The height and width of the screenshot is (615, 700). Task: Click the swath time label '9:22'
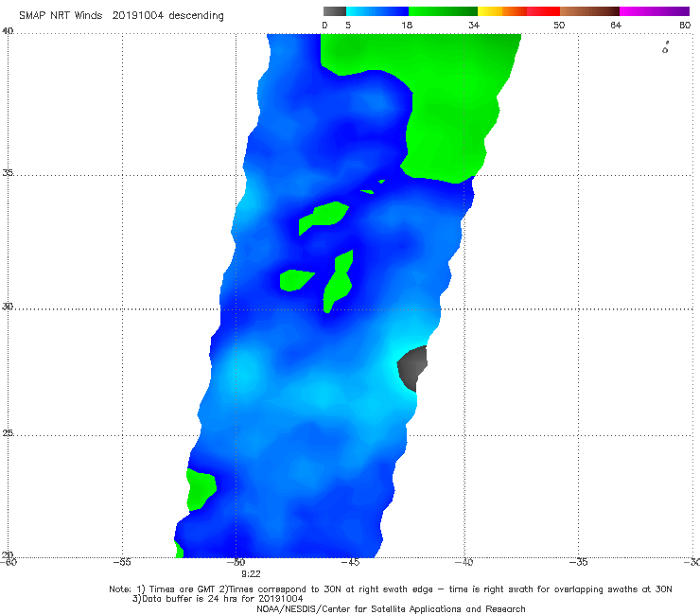(x=251, y=574)
